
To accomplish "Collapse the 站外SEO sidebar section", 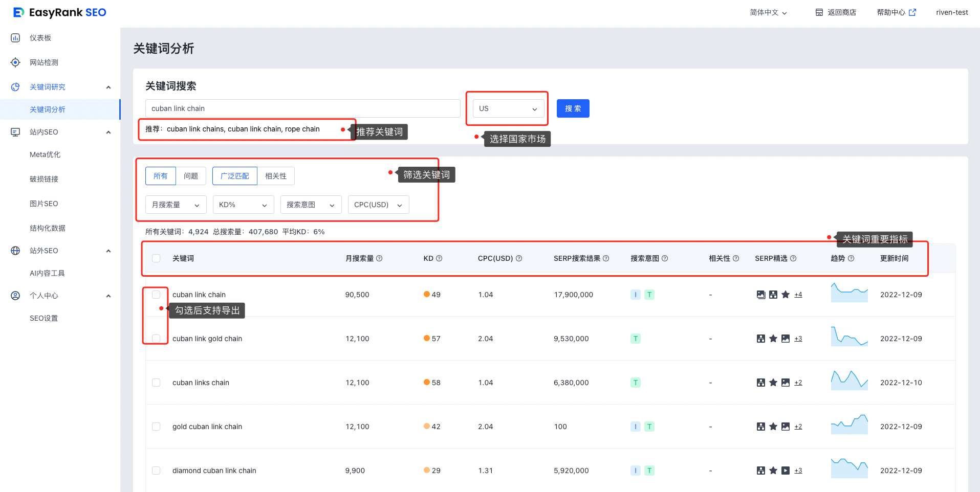I will click(x=108, y=251).
